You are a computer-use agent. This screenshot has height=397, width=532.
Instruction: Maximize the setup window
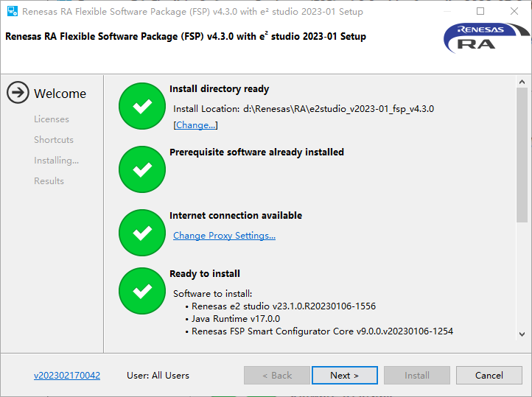tap(480, 11)
